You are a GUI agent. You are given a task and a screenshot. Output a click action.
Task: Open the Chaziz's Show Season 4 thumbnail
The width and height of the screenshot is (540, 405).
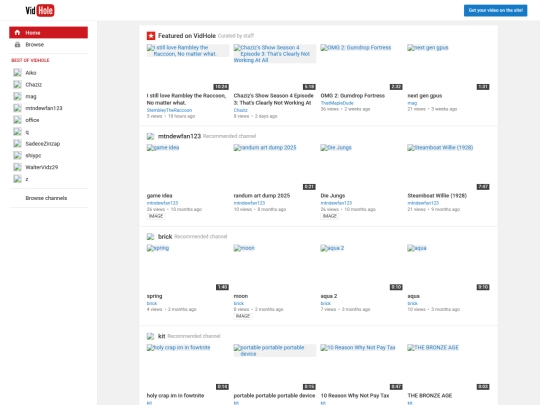(275, 67)
